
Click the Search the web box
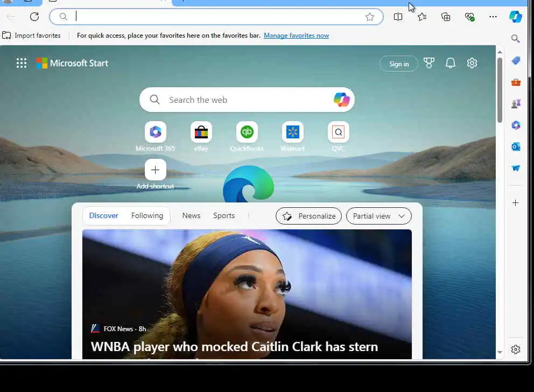(x=247, y=100)
